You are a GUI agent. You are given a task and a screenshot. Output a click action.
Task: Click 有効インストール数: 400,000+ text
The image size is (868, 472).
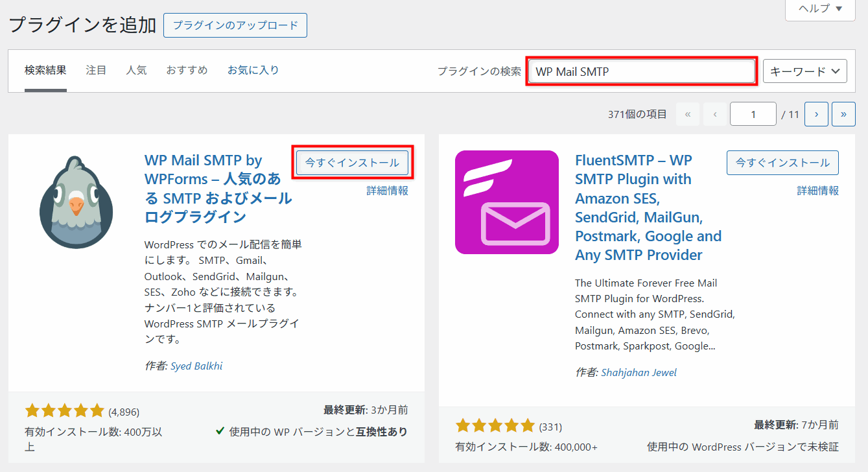tap(526, 447)
